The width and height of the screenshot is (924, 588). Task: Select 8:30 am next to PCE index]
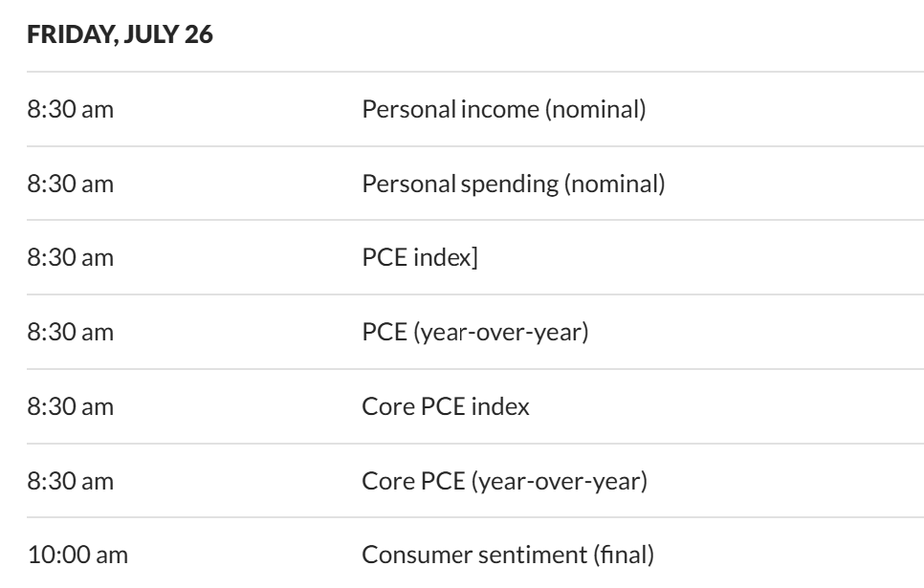click(71, 258)
